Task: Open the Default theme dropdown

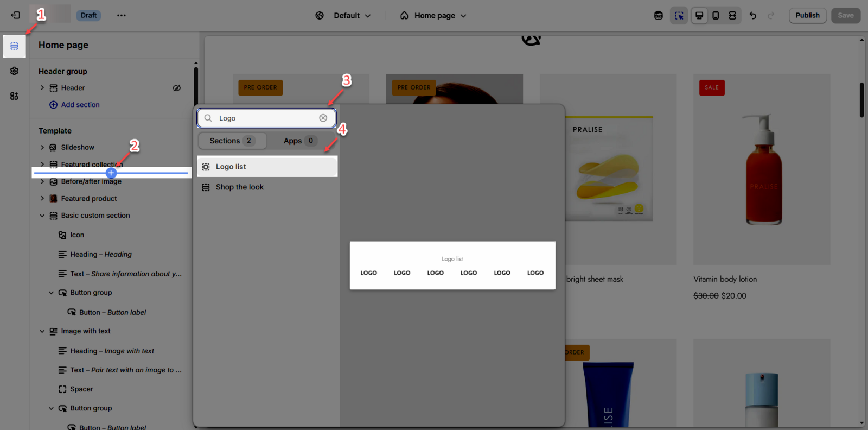Action: pyautogui.click(x=343, y=15)
